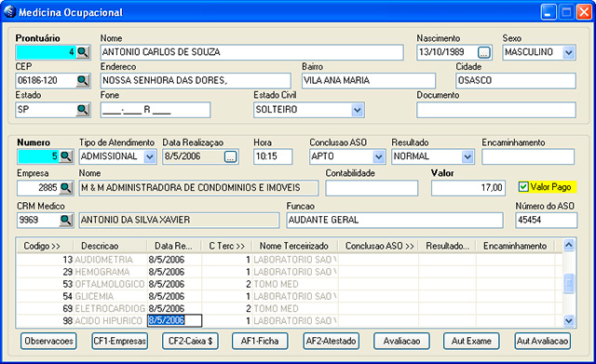This screenshot has width=596, height=364.
Task: Click the Funcao field showing AUDANTE GERAL
Action: (395, 221)
